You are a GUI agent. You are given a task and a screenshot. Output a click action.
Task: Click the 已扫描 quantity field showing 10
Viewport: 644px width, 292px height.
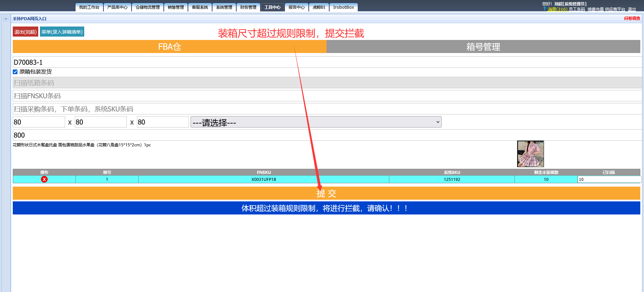pyautogui.click(x=609, y=180)
